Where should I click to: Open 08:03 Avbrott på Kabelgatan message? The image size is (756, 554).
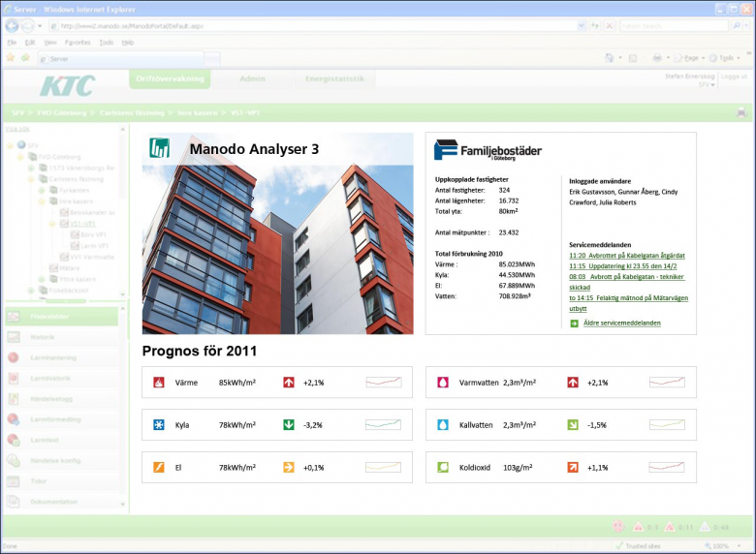point(626,282)
